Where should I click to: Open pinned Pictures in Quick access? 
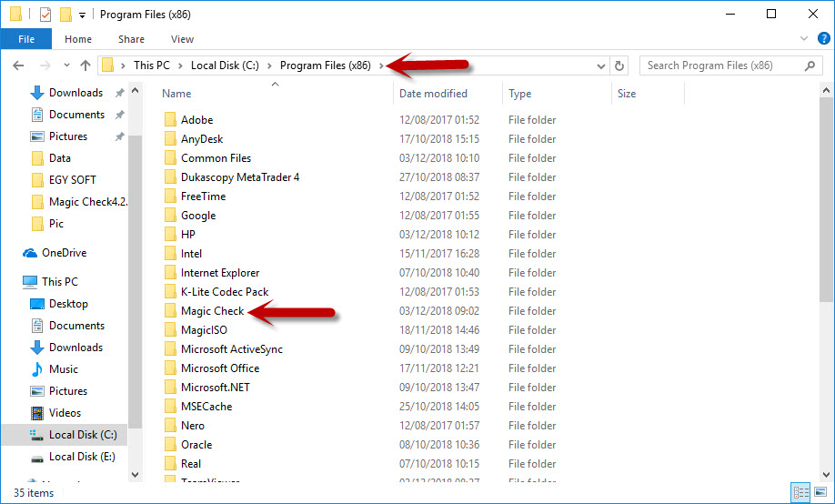click(x=68, y=136)
